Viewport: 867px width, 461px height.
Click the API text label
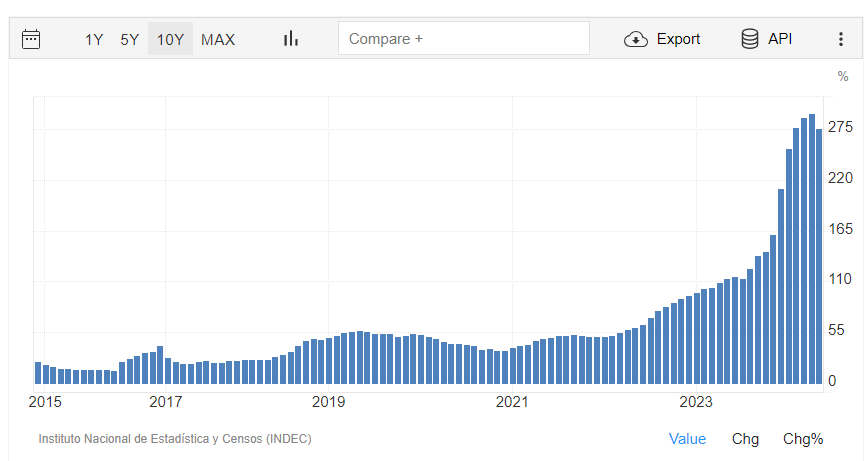click(780, 39)
